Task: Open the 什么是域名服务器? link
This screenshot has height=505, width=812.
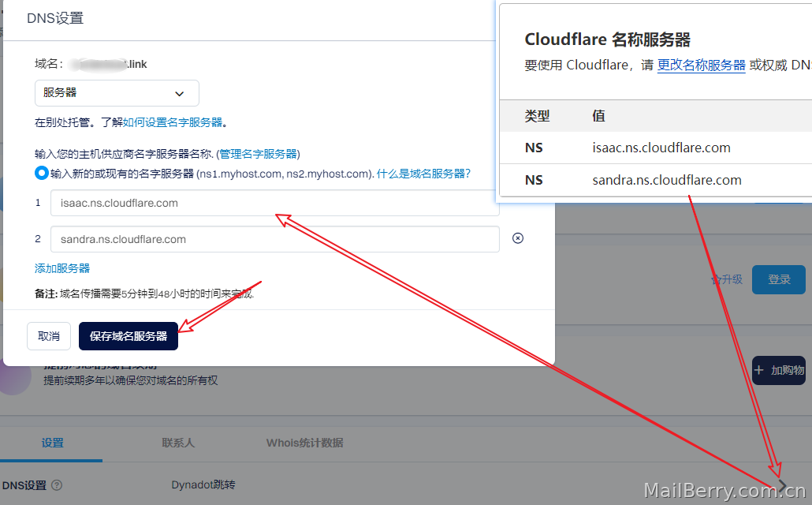Action: (x=423, y=174)
